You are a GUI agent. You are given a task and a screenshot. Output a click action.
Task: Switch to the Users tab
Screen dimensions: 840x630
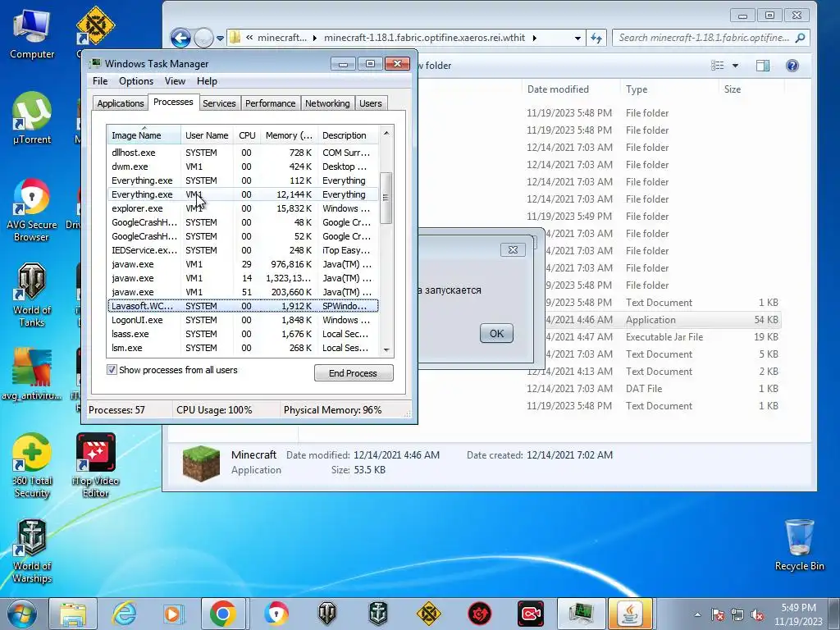point(371,103)
